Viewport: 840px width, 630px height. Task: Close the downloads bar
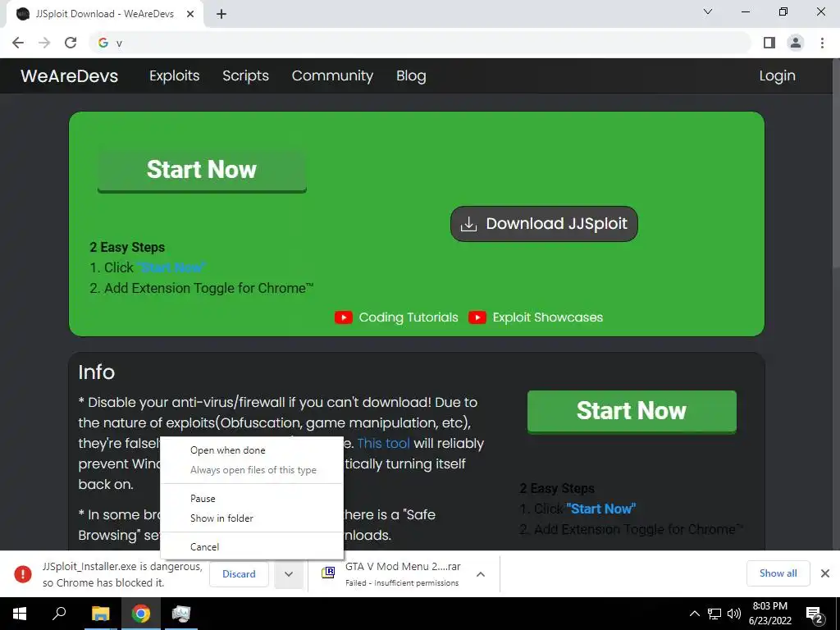tap(825, 573)
